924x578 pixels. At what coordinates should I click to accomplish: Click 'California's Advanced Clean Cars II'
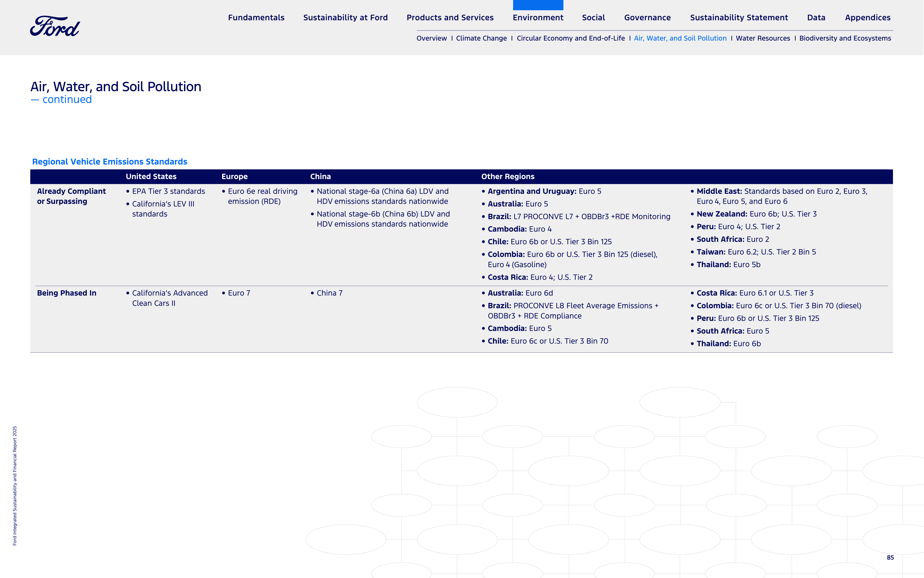click(170, 298)
